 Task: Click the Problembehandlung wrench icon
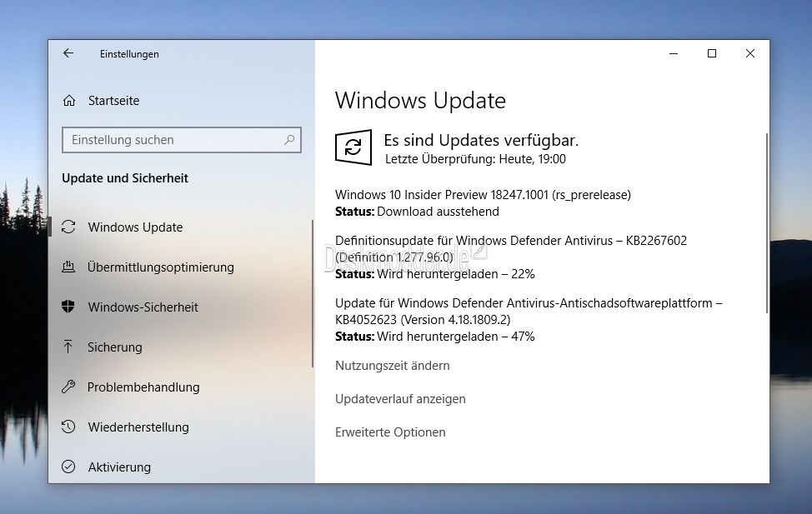(68, 387)
